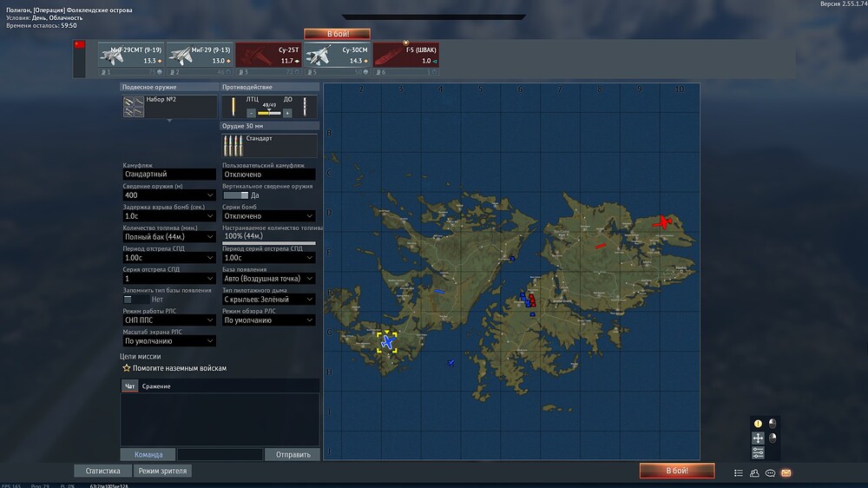Expand Серии бомб Отключено dropdown
Image resolution: width=868 pixels, height=488 pixels.
[x=268, y=216]
